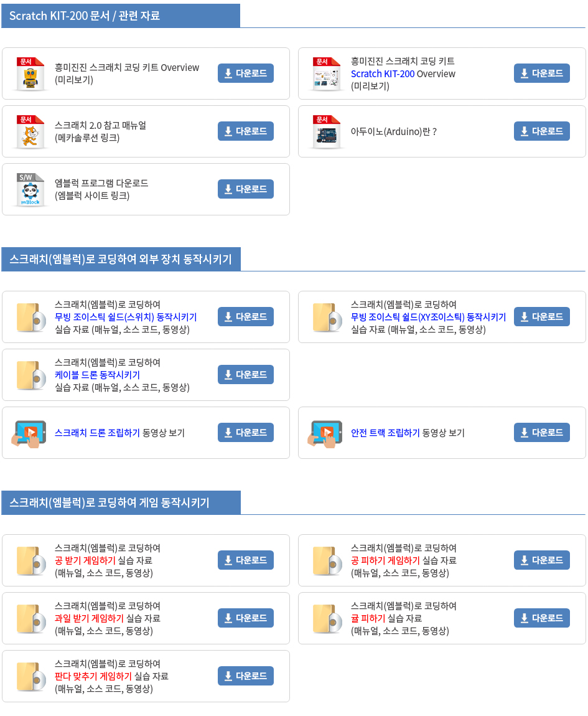Click the Arduino board document icon

click(x=327, y=132)
